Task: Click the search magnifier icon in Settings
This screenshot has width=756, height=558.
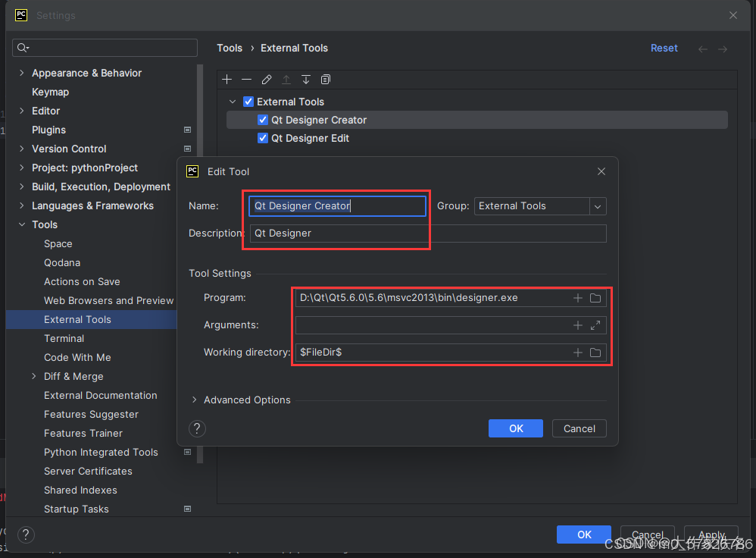Action: [x=23, y=47]
